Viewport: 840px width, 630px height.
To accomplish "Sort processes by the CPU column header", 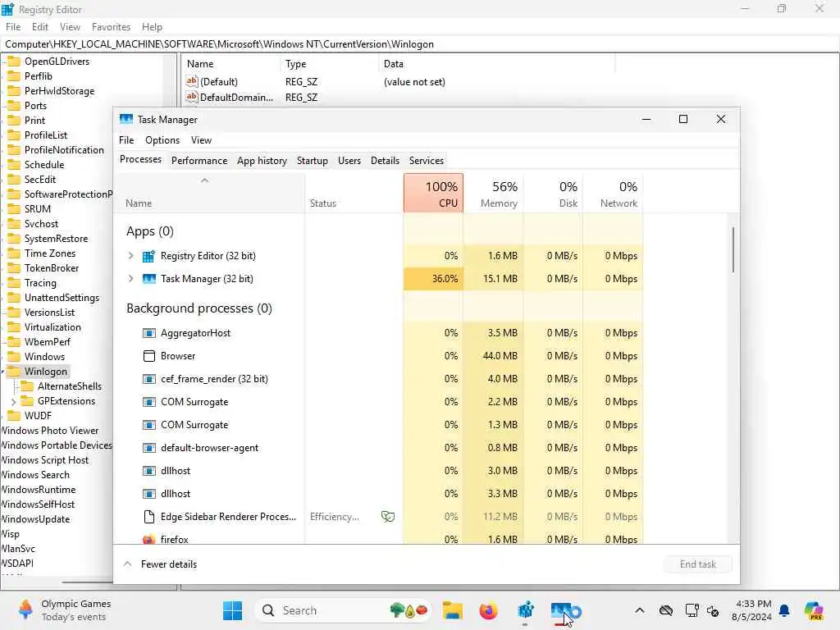I will click(x=433, y=194).
